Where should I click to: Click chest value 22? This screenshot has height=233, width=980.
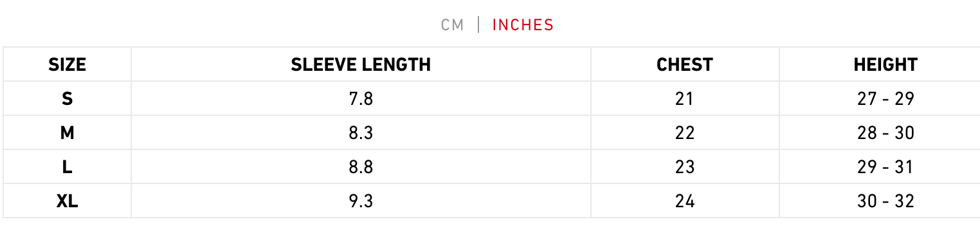[685, 133]
